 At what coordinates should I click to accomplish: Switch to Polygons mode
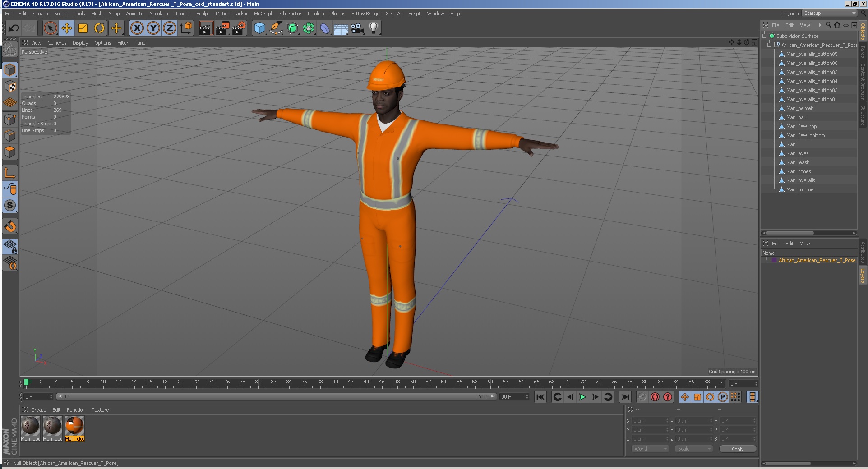(10, 152)
